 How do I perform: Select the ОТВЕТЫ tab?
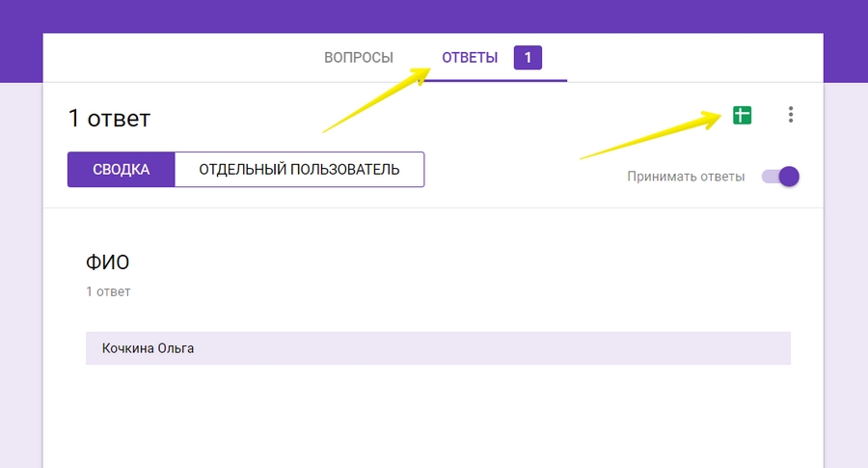point(470,58)
